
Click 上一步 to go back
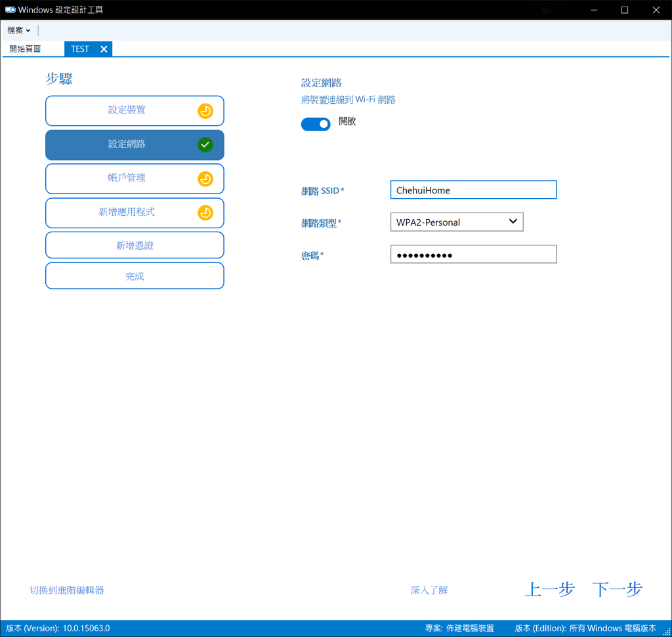coord(549,589)
